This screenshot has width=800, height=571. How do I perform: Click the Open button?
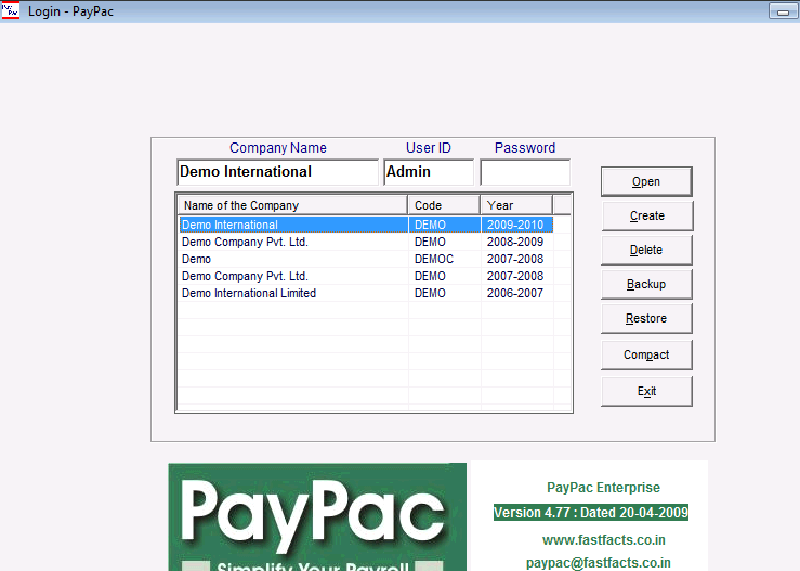tap(646, 181)
